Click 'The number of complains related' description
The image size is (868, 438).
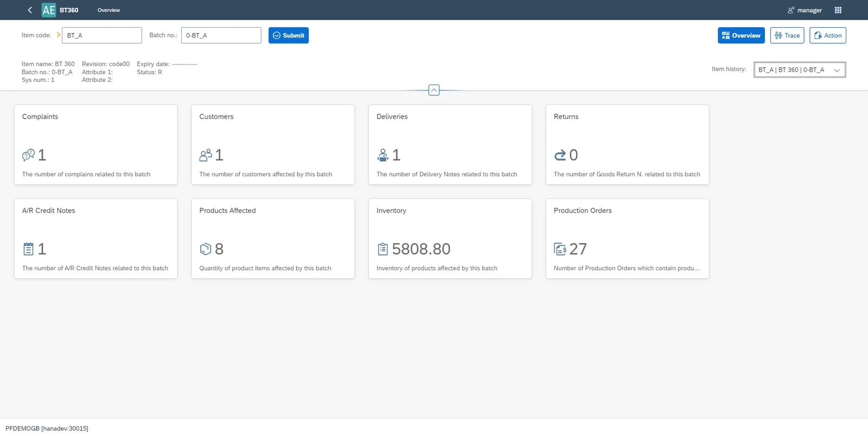(x=86, y=174)
